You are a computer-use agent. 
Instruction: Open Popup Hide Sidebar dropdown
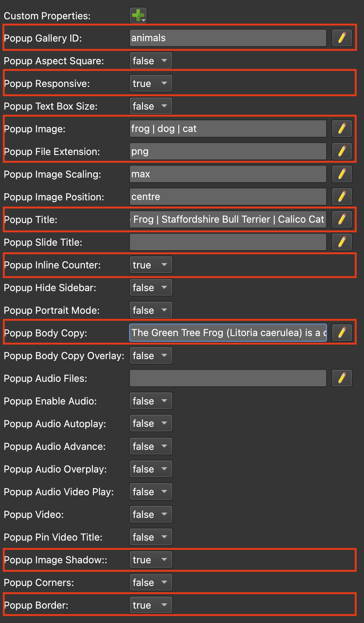(151, 287)
